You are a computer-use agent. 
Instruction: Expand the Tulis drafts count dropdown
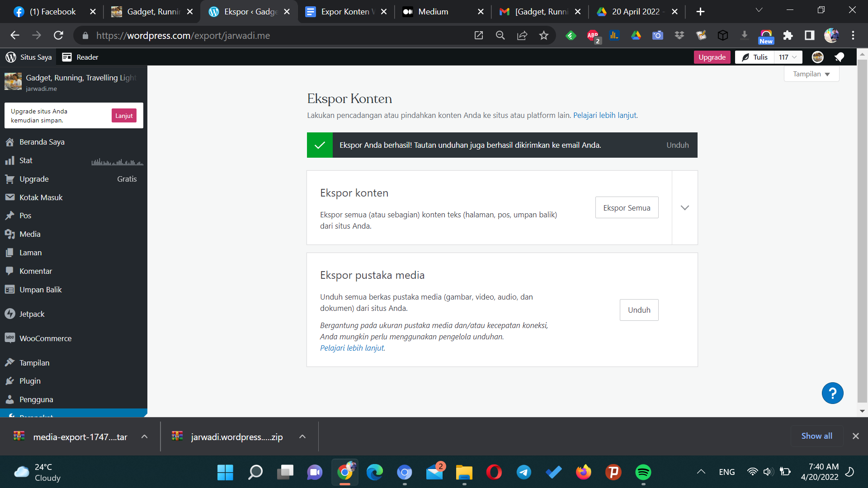[x=788, y=57]
